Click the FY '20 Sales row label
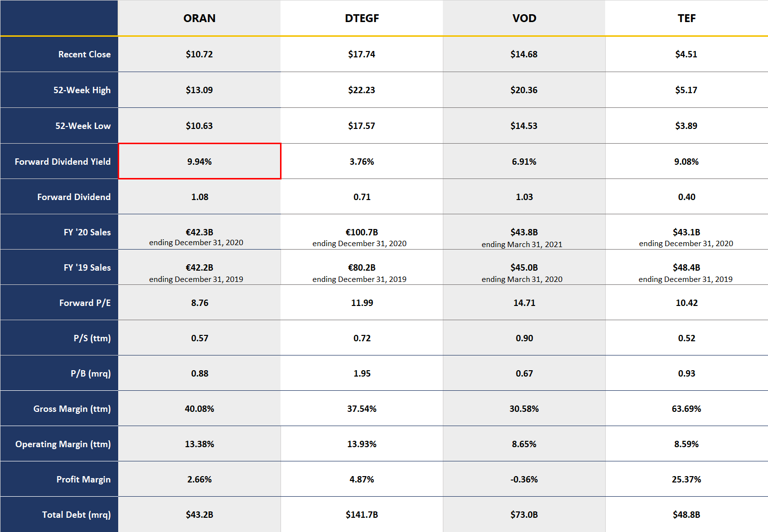 [x=87, y=232]
